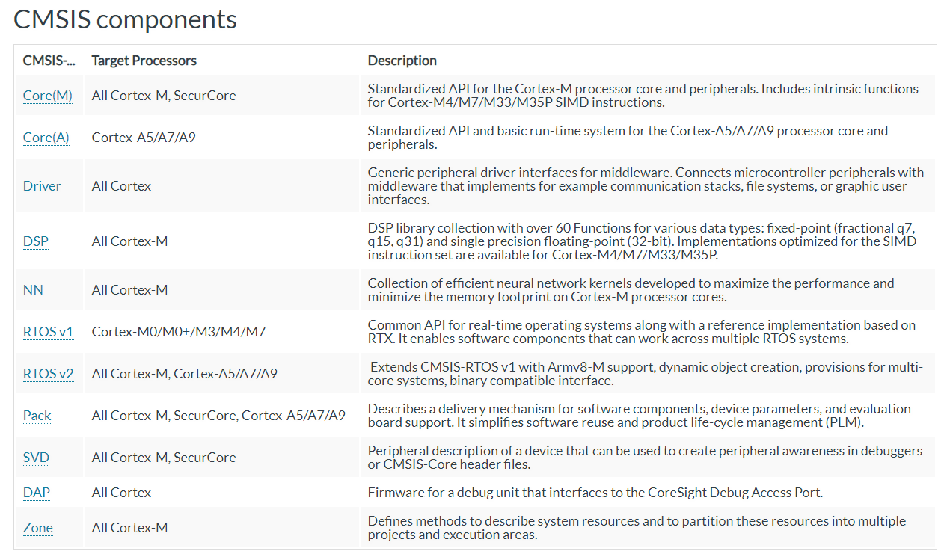The height and width of the screenshot is (560, 950).
Task: Open the Pack component link
Action: pyautogui.click(x=37, y=415)
